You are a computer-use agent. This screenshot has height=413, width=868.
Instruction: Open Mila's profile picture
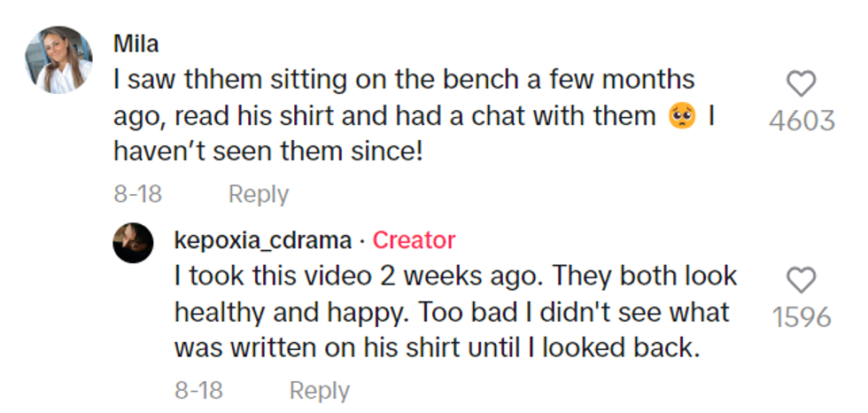point(59,59)
